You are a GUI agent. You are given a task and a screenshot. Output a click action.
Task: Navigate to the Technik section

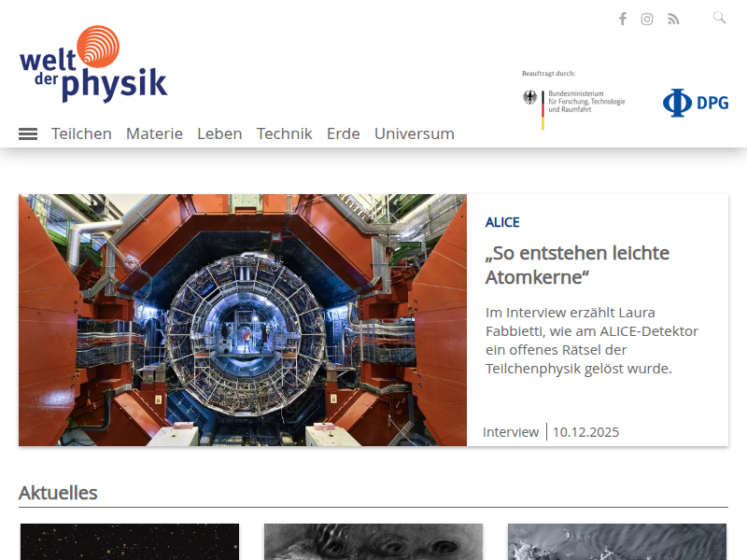(284, 133)
